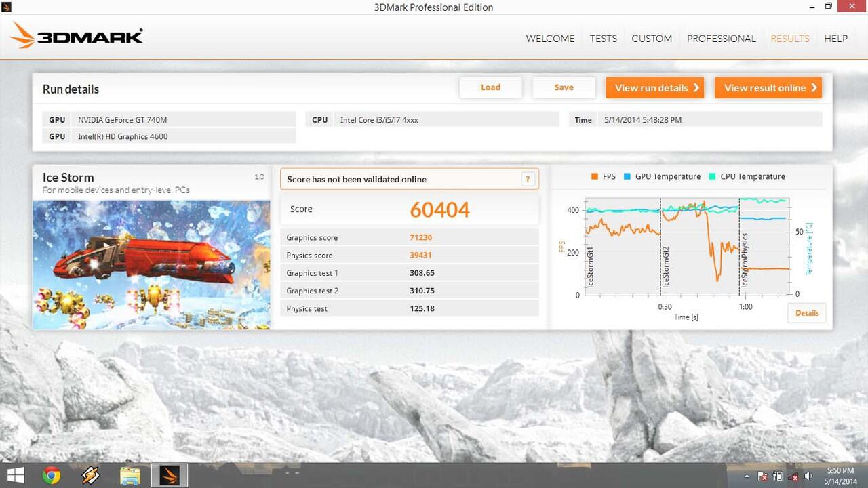Click the Graphics test 2 value 310.75

[422, 291]
